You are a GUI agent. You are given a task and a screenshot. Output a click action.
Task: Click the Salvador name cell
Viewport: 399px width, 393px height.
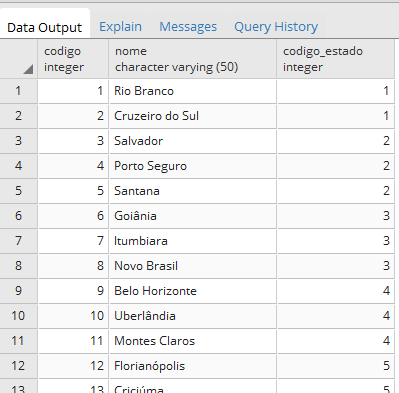coord(193,141)
